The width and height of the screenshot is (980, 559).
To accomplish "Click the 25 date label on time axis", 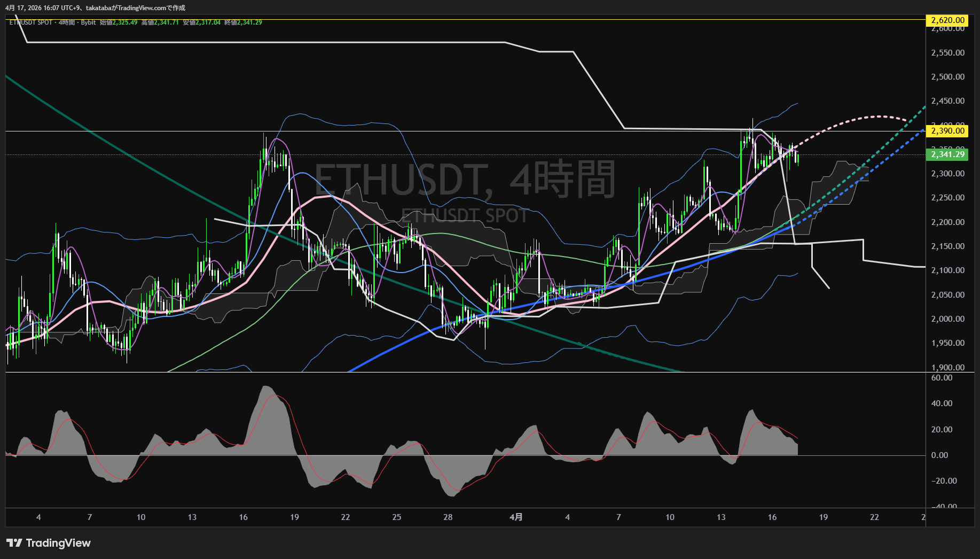I will 396,517.
